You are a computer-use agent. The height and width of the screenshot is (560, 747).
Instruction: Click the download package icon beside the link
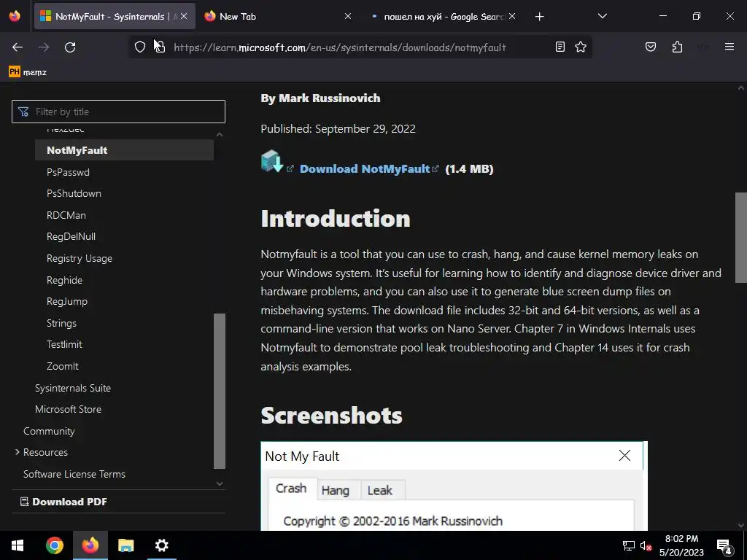[272, 161]
